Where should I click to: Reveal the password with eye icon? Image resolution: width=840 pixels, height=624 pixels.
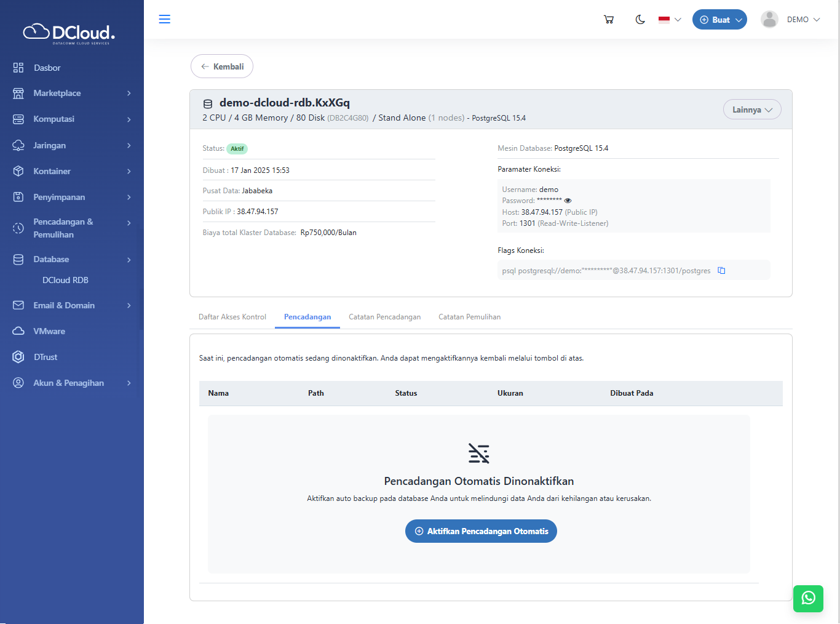click(x=568, y=201)
